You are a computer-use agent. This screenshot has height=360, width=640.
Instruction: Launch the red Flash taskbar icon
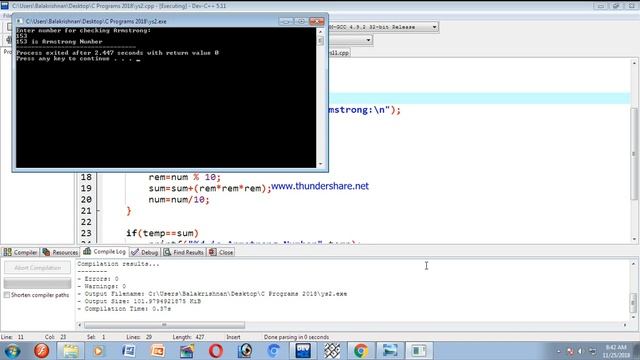coord(41,351)
